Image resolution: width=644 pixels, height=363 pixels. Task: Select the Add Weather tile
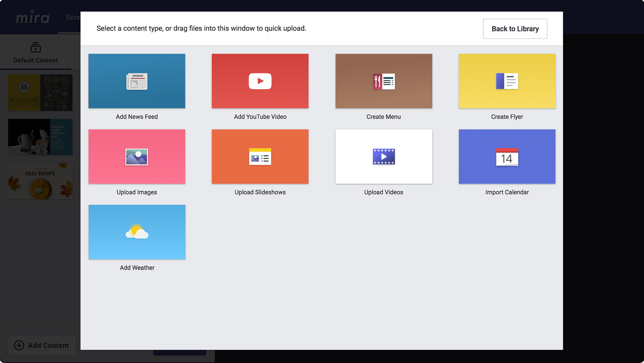click(x=137, y=232)
